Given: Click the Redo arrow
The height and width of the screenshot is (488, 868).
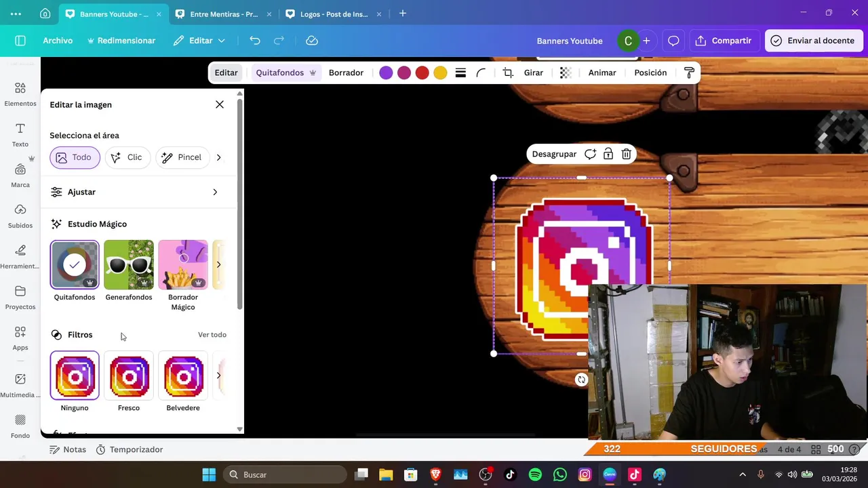Looking at the screenshot, I should click(x=279, y=41).
